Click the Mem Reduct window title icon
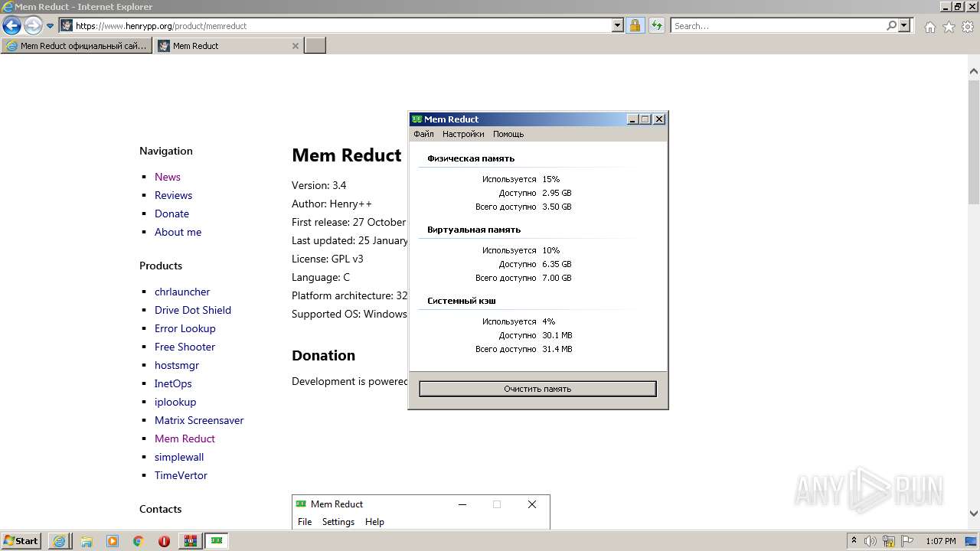This screenshot has width=980, height=551. [416, 119]
